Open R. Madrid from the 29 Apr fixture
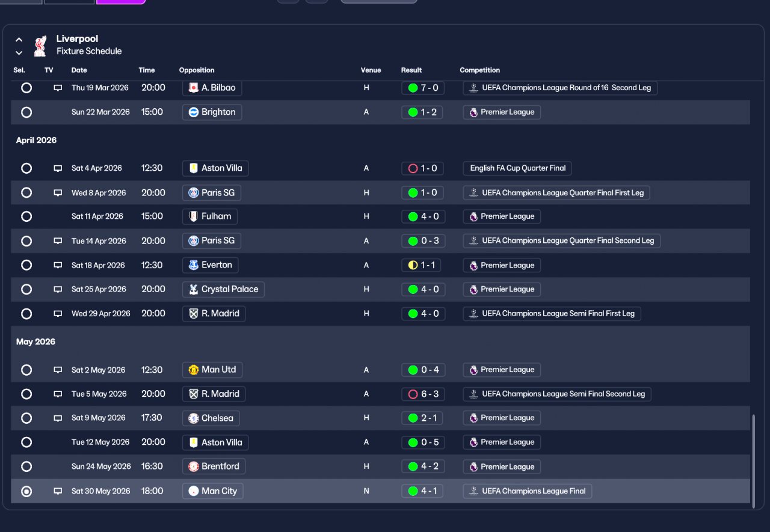Image resolution: width=770 pixels, height=532 pixels. (x=214, y=314)
